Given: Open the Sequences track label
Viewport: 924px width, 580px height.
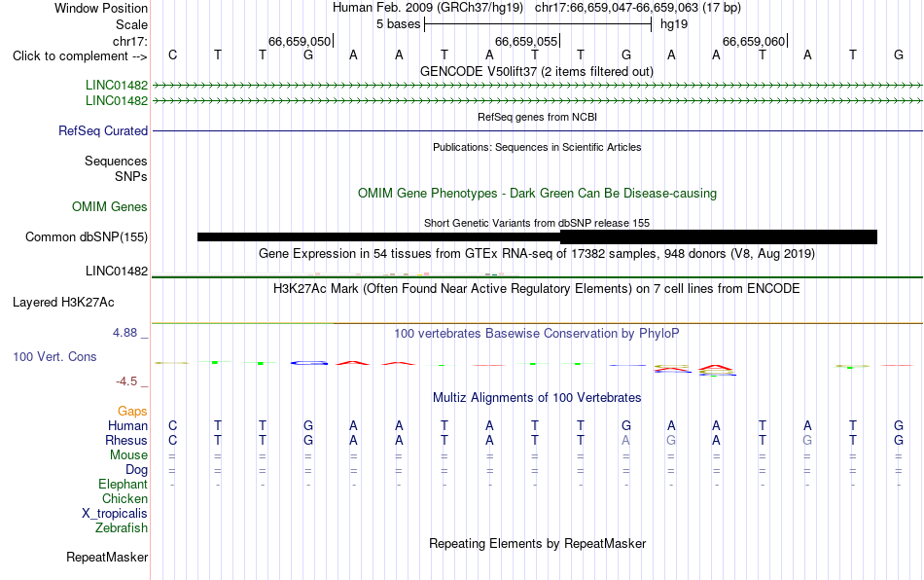Looking at the screenshot, I should click(x=116, y=161).
